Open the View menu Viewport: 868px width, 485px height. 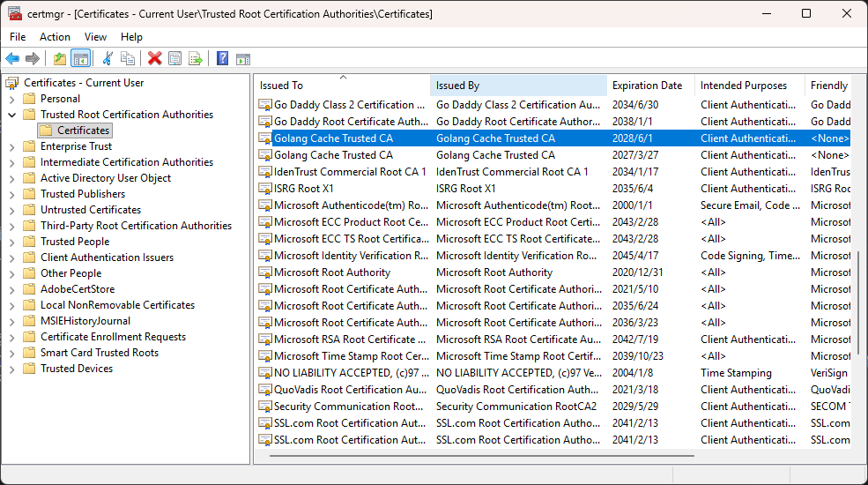click(x=95, y=37)
